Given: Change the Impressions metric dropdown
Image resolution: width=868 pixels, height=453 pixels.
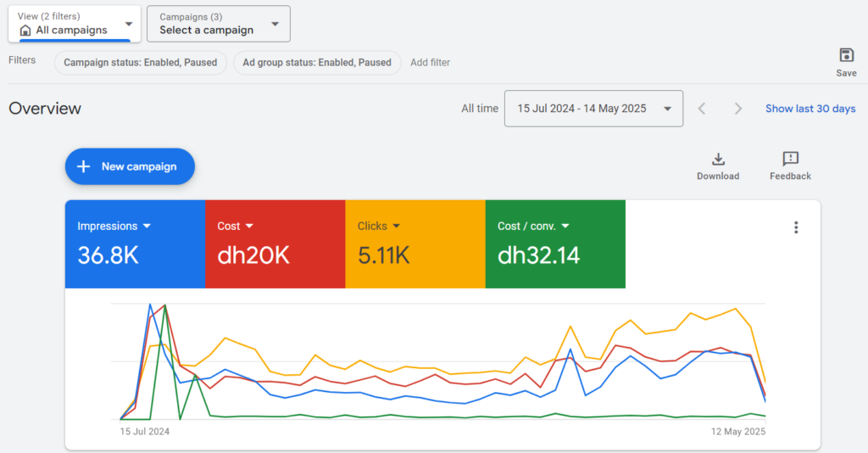Looking at the screenshot, I should tap(147, 226).
